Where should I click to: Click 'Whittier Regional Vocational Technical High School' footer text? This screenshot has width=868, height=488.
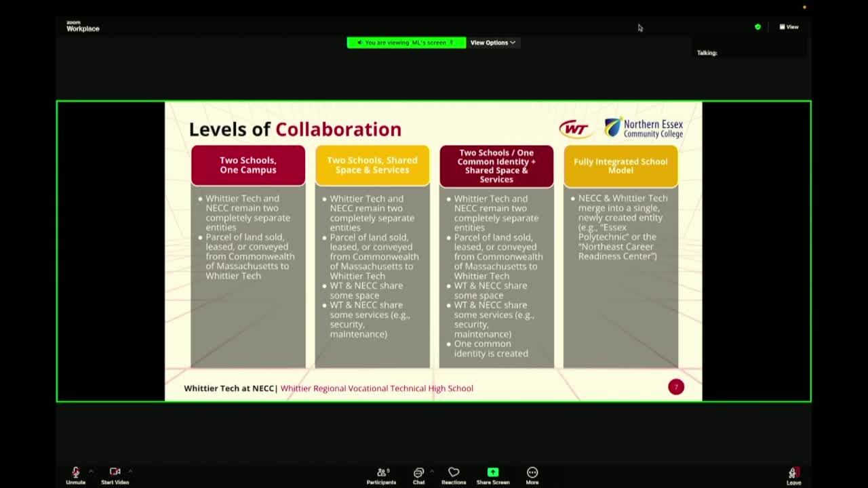click(377, 388)
